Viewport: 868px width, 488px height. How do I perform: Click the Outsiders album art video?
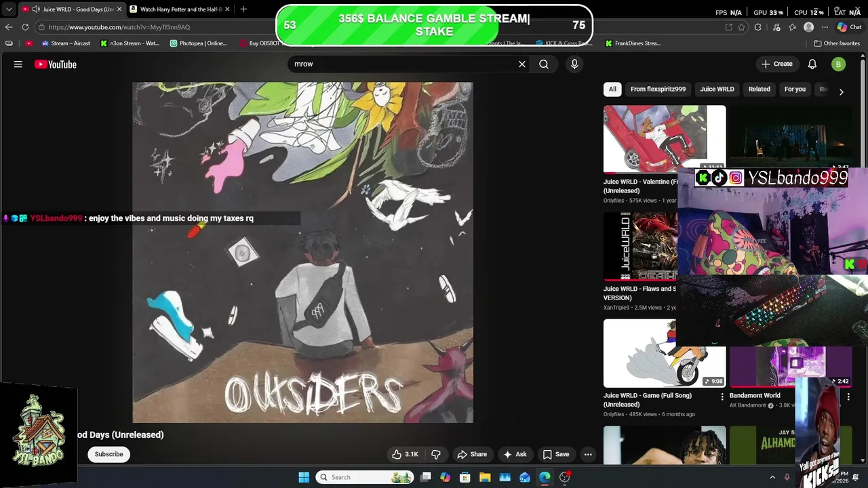pos(302,252)
